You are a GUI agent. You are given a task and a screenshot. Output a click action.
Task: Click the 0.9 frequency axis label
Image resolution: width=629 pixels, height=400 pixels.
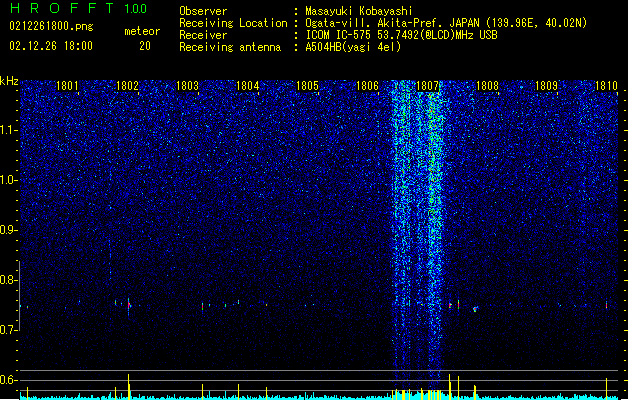pos(9,230)
